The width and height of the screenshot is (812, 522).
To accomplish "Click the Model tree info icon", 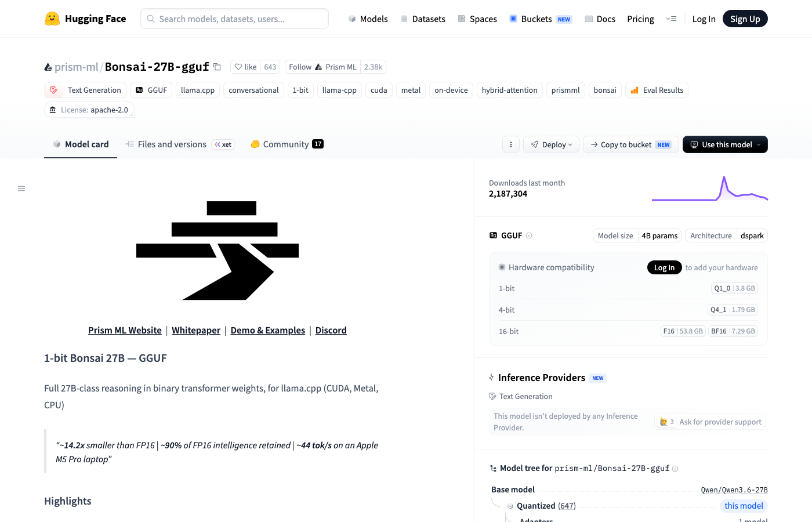I will point(675,469).
